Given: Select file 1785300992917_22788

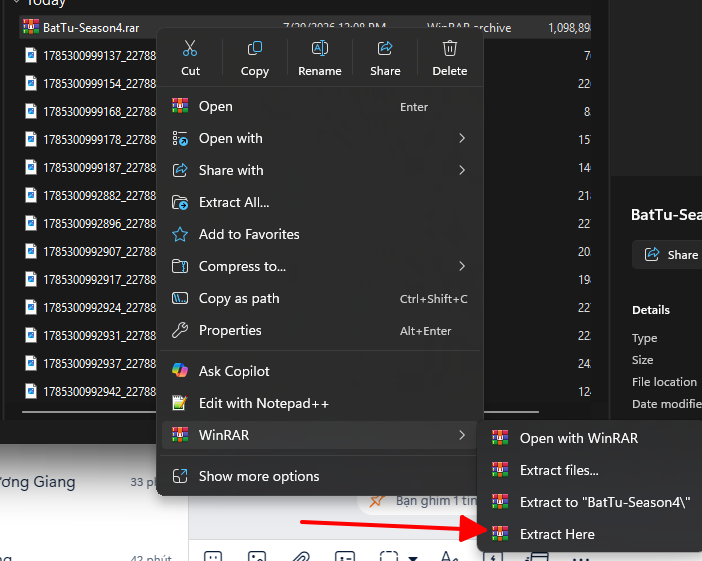Looking at the screenshot, I should pos(99,279).
